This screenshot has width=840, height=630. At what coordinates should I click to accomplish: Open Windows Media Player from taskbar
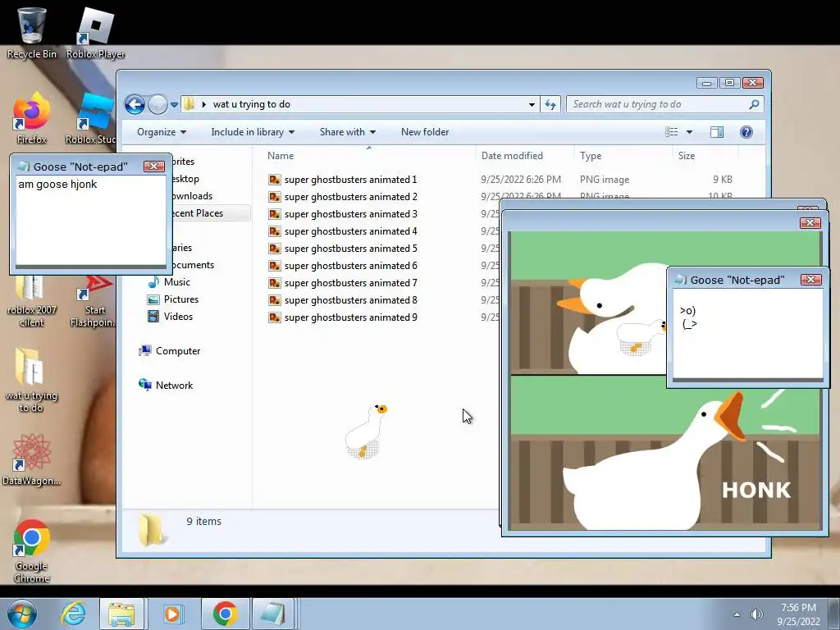[172, 614]
